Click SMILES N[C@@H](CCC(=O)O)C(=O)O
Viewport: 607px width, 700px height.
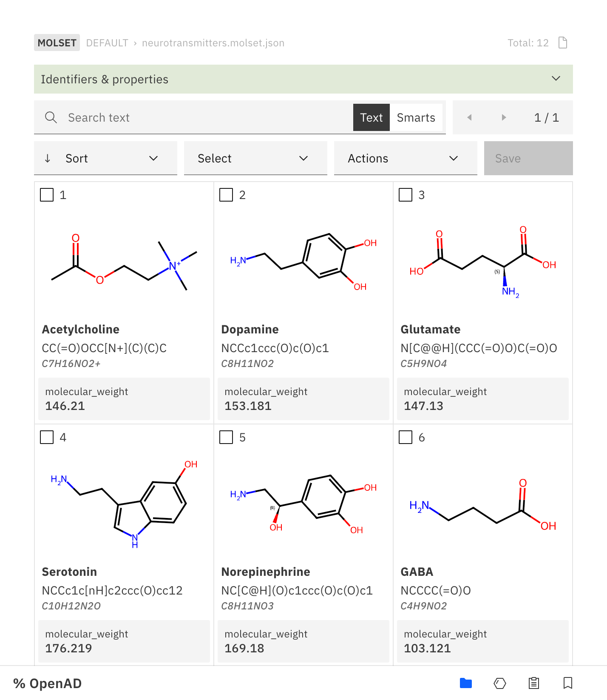pos(479,348)
